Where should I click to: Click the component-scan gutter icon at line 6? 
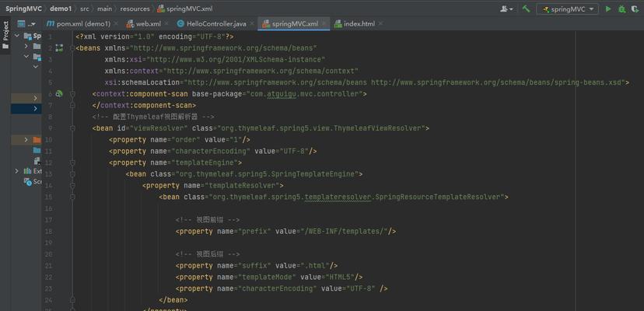coord(59,93)
